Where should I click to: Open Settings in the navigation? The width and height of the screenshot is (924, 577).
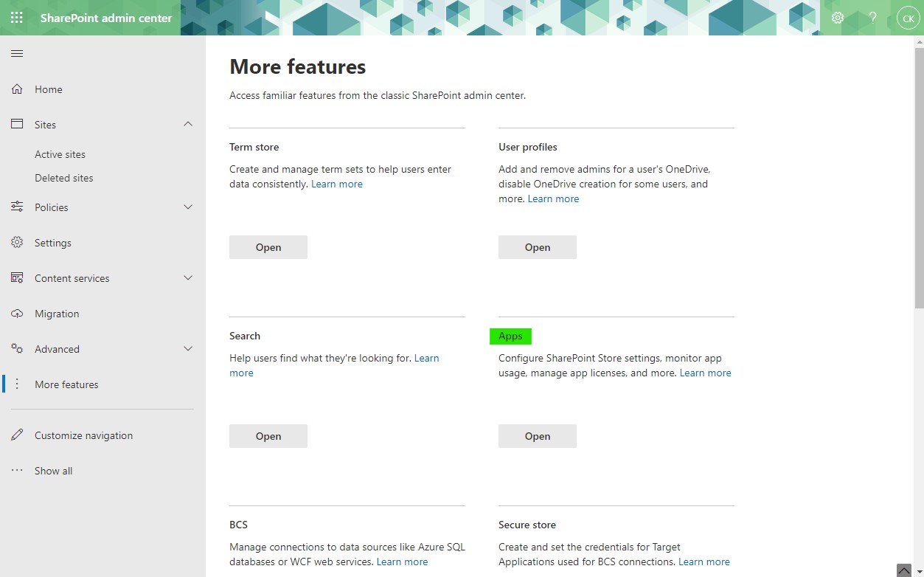(53, 243)
